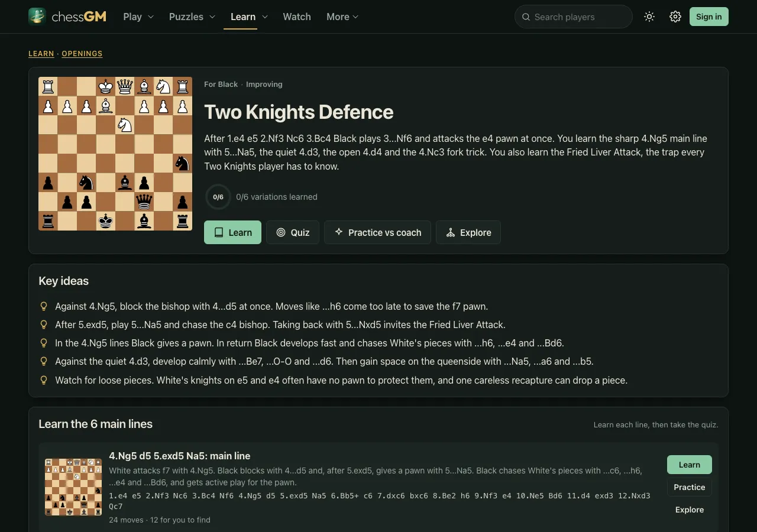Start Practice vs coach for this opening

[x=377, y=232]
